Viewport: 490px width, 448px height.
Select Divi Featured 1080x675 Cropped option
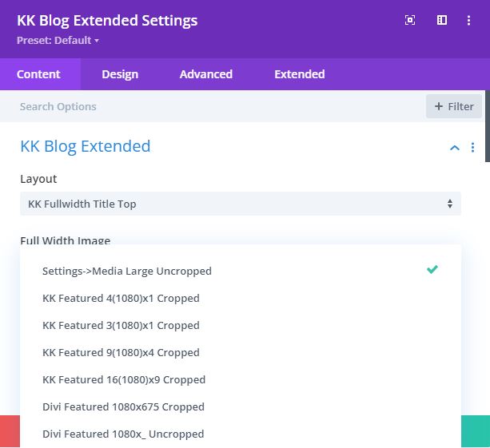[x=241, y=406]
